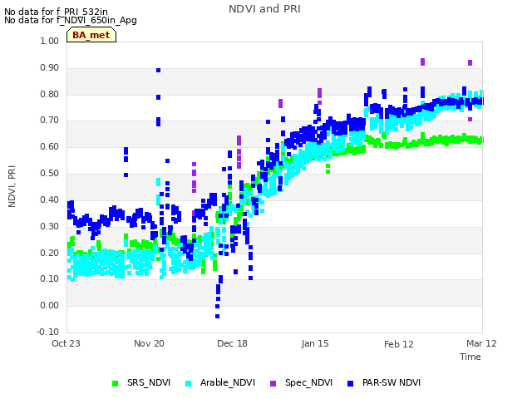Click the purple Spec_NDVI legend swatch

[273, 383]
